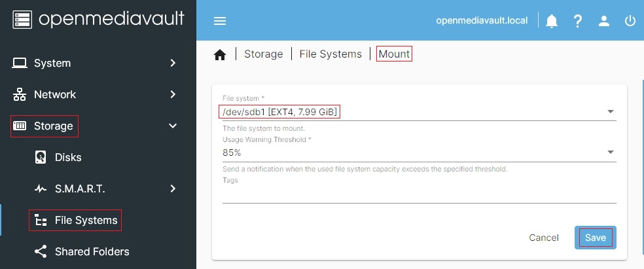Select File Systems in the sidebar
Screen dimensions: 644x269
pyautogui.click(x=86, y=221)
